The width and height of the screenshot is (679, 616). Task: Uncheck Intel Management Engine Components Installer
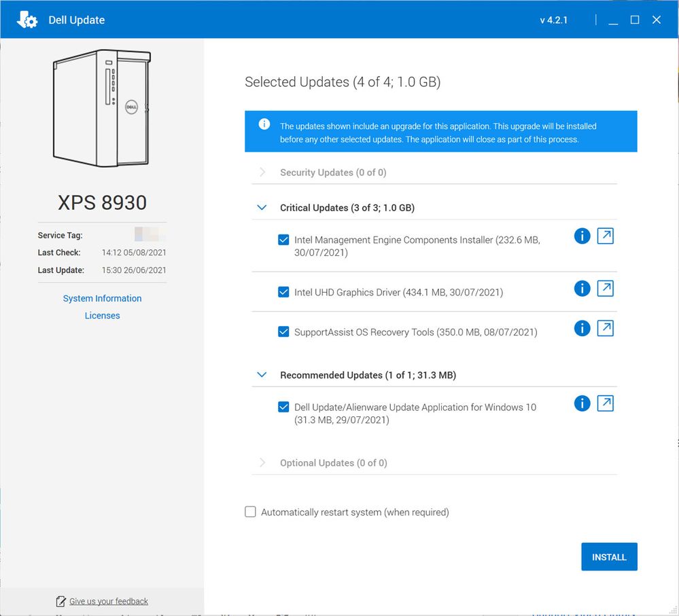pos(283,240)
